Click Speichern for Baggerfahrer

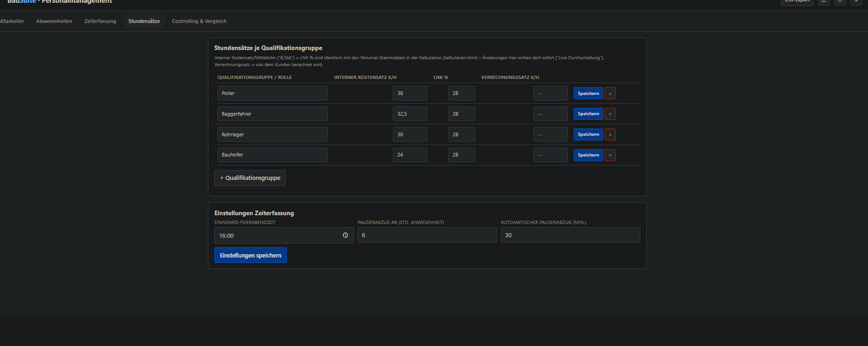(x=588, y=114)
